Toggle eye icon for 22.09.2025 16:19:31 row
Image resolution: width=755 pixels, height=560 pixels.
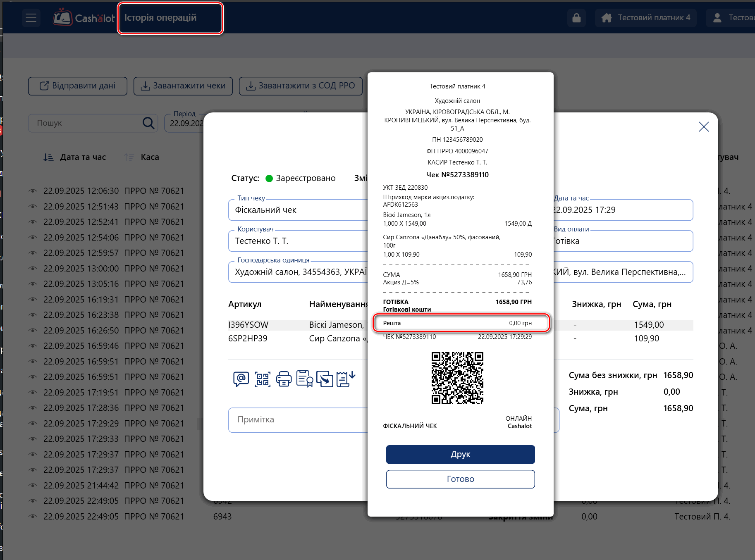click(x=33, y=300)
